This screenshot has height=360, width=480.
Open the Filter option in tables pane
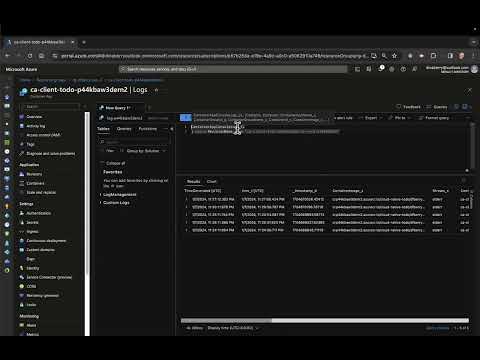[107, 151]
